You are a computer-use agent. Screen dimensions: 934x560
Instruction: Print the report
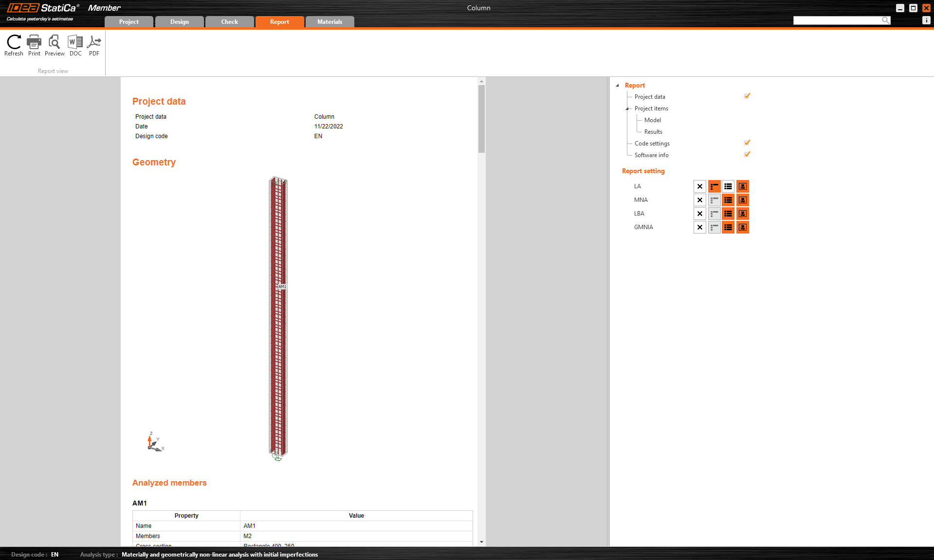(34, 45)
